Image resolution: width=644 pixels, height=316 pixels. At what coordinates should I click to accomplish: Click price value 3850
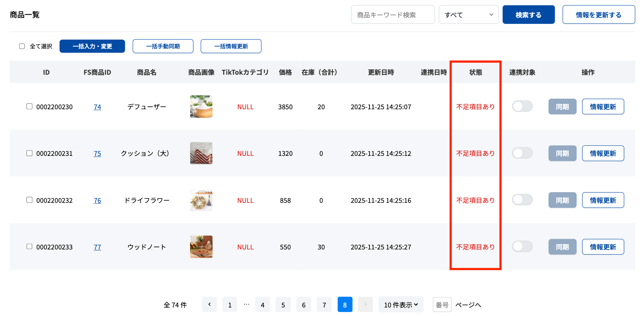click(x=286, y=107)
